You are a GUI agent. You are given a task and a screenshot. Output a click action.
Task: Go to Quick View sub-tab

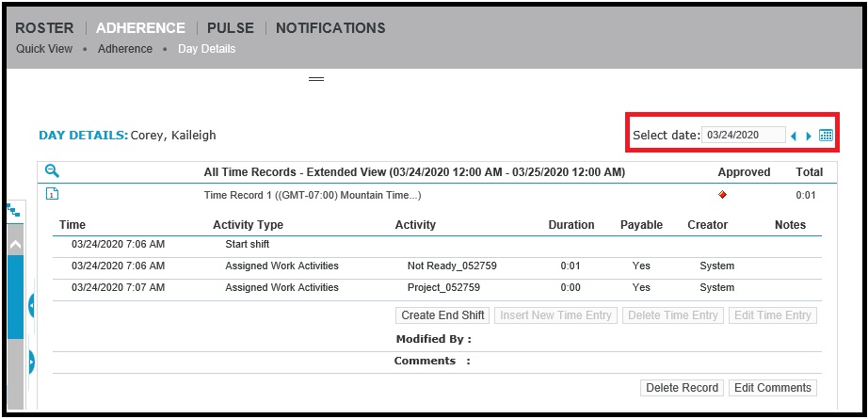pyautogui.click(x=44, y=49)
